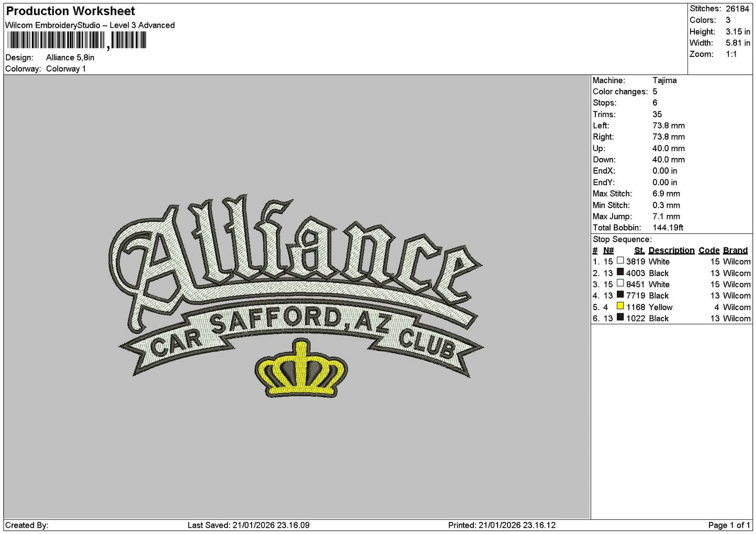The image size is (756, 534).
Task: Click the black swatch beside stitch count 4003
Action: click(620, 272)
